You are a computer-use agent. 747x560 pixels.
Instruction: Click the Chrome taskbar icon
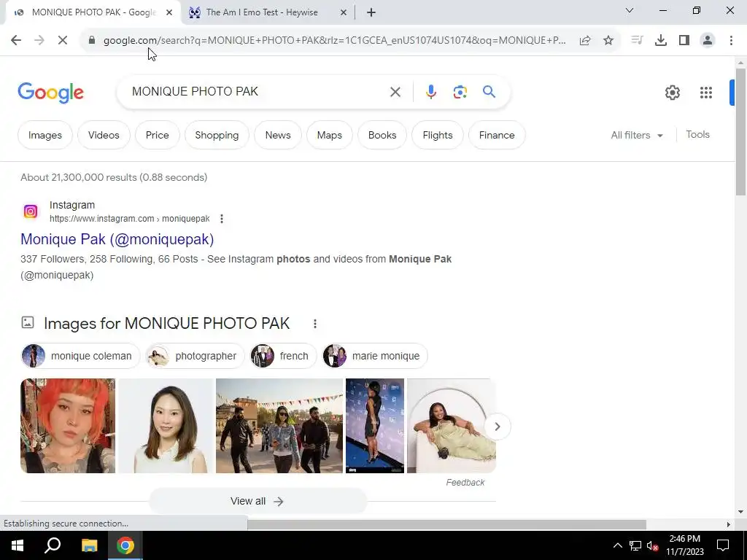click(125, 545)
